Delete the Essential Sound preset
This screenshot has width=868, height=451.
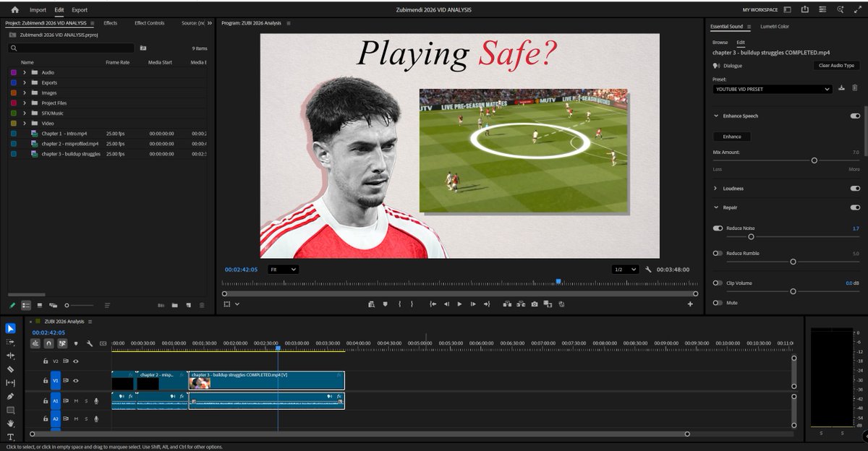coord(854,89)
